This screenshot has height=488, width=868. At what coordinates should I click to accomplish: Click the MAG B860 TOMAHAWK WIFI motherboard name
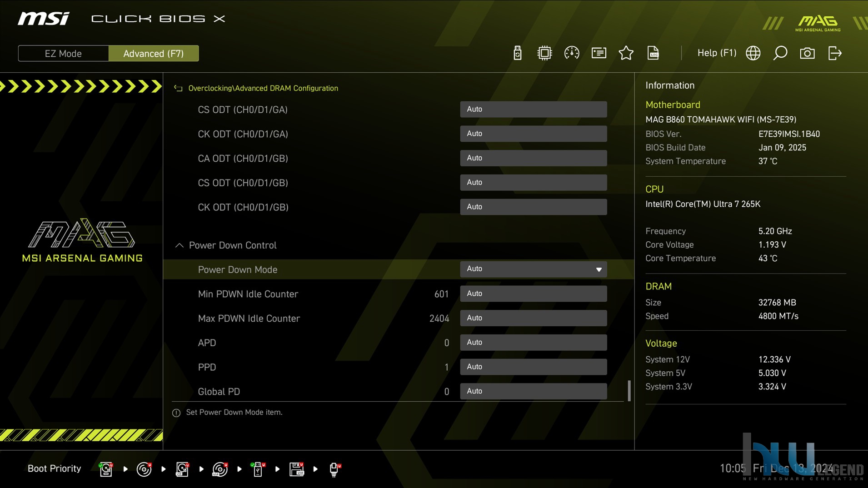[x=721, y=120]
